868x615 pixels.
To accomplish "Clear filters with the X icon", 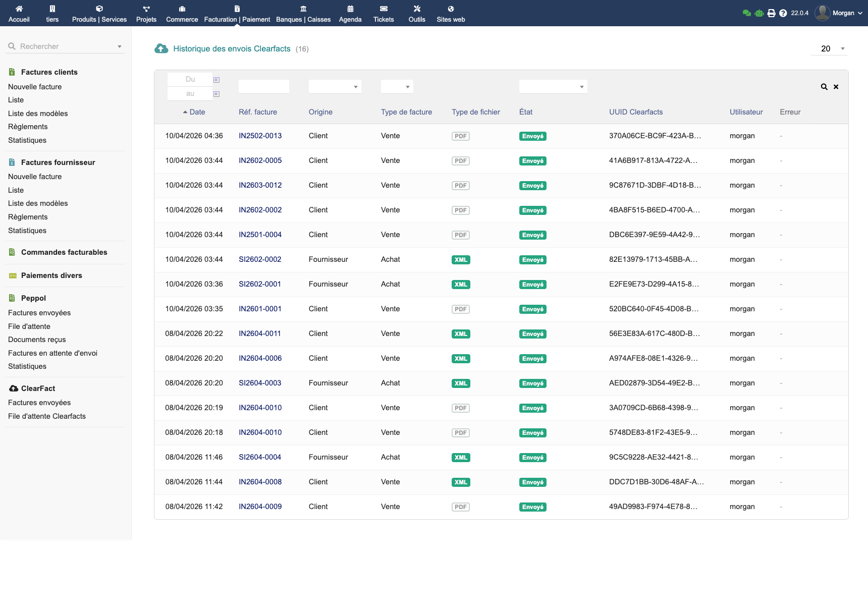I will [836, 87].
